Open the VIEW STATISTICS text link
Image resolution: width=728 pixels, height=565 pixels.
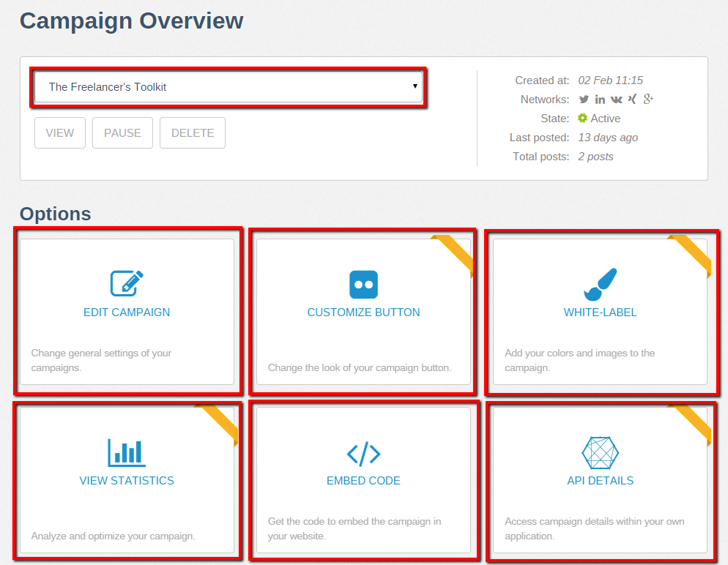[127, 481]
